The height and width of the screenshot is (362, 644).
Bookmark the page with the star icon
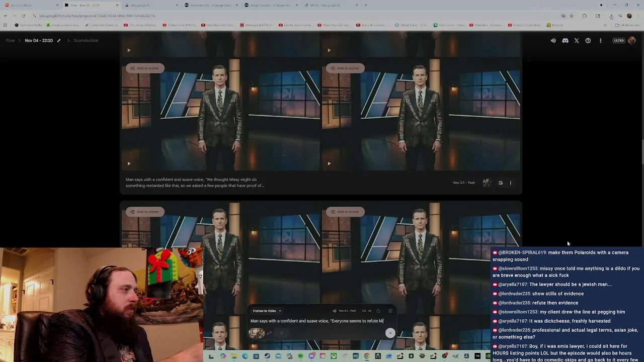(x=572, y=16)
